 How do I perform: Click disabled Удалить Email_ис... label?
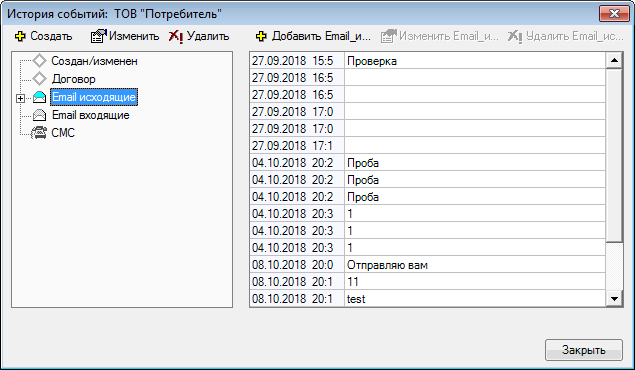pos(575,36)
